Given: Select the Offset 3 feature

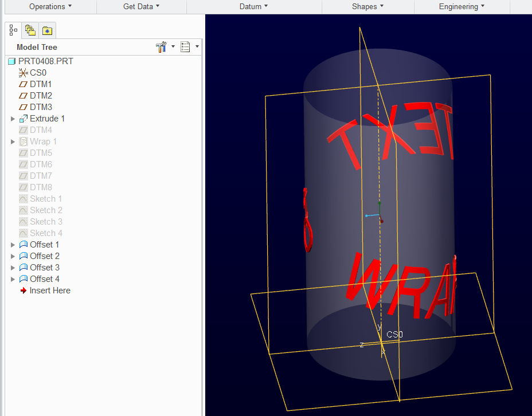Looking at the screenshot, I should 45,268.
